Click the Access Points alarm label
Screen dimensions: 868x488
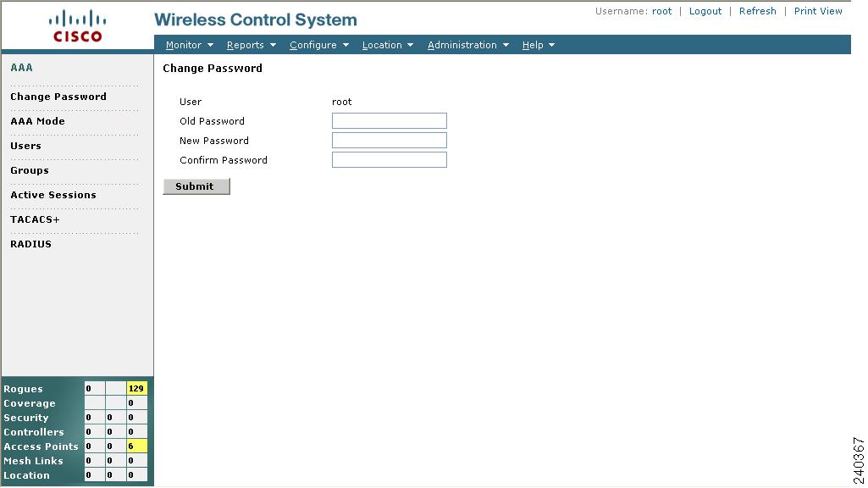coord(41,446)
